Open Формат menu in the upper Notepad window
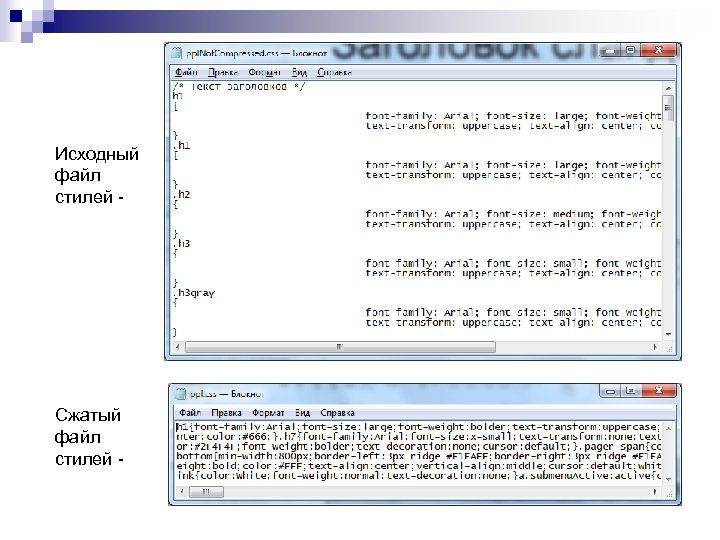Screen dimensions: 720x540 [x=264, y=72]
